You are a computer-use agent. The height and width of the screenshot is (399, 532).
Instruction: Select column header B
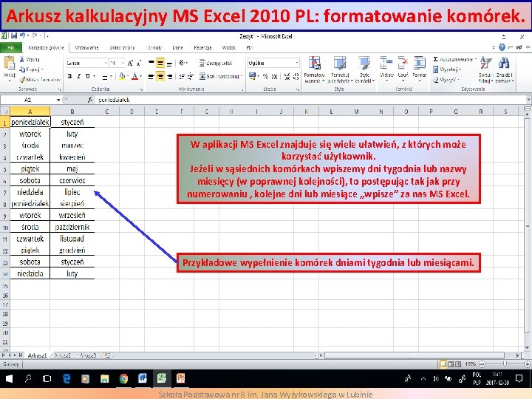72,112
